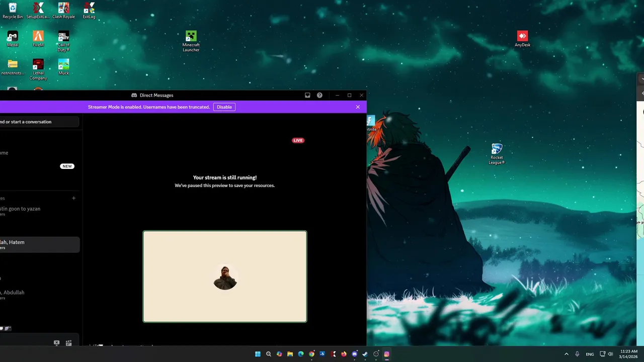The image size is (644, 362).
Task: Launch Call of Duty desktop shortcut
Action: click(x=63, y=41)
